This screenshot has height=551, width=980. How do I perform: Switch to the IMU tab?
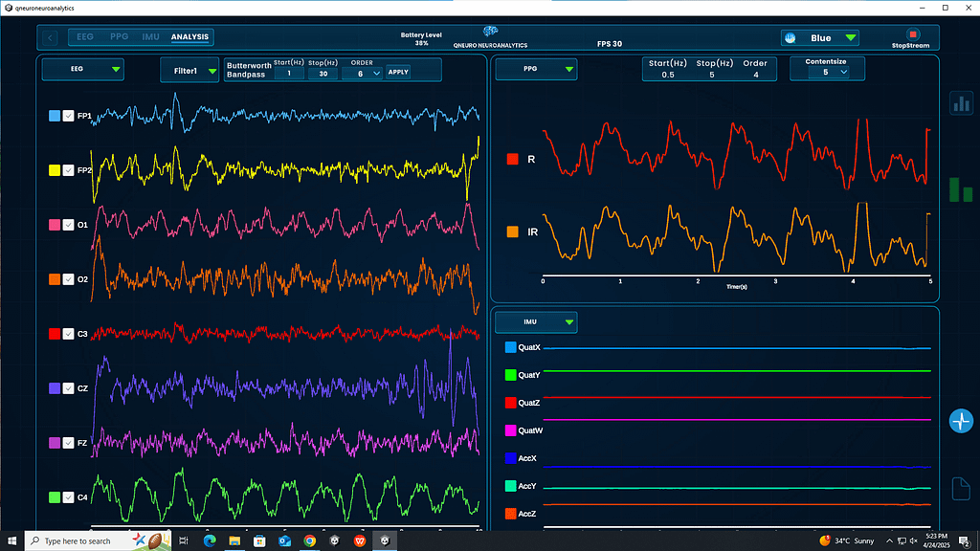point(150,37)
